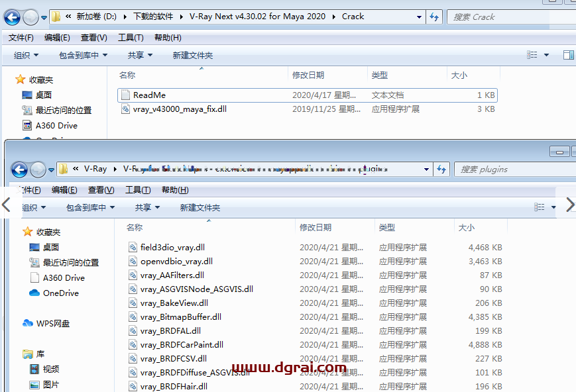Click the ReadMe text file icon

coord(126,95)
